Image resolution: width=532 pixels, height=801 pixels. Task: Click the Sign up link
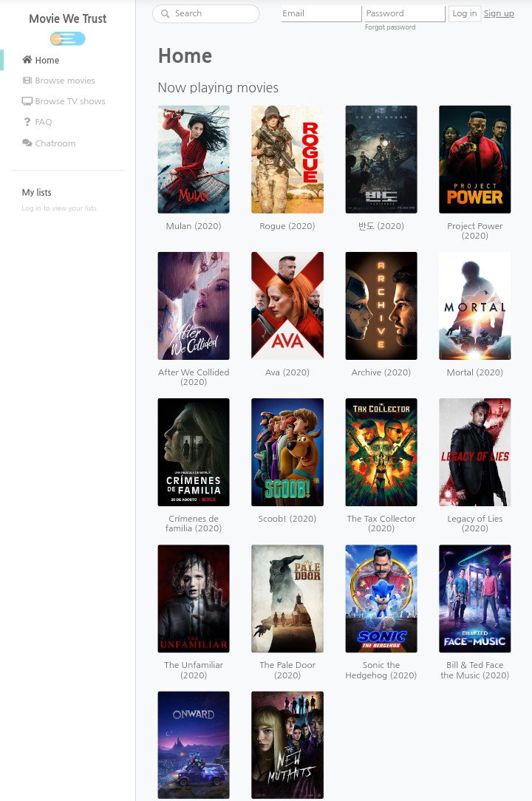tap(499, 14)
